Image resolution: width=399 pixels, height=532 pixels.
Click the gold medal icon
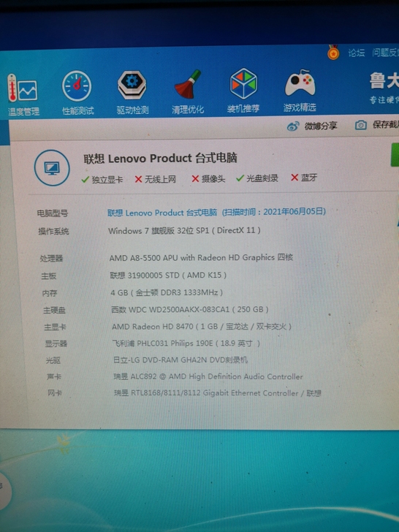(333, 53)
